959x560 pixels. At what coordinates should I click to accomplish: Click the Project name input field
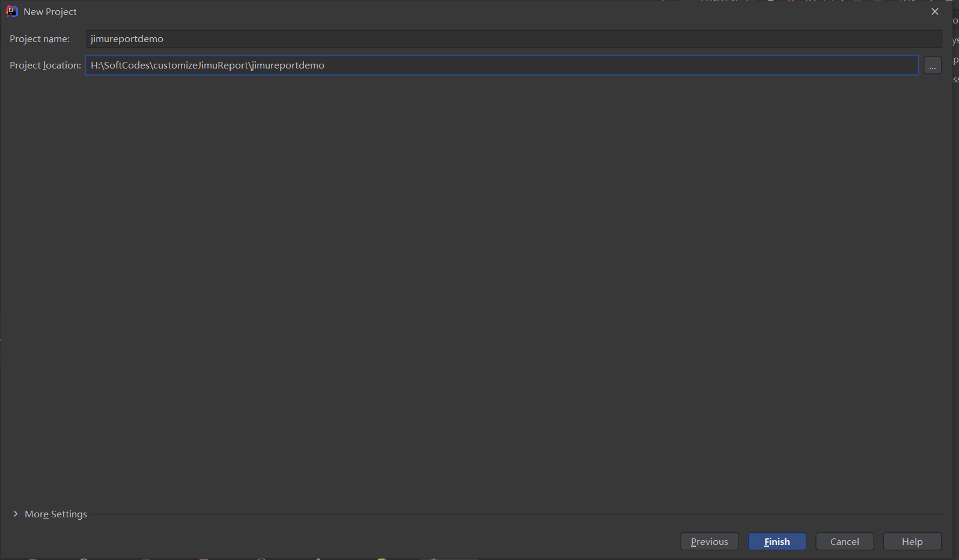pyautogui.click(x=513, y=39)
